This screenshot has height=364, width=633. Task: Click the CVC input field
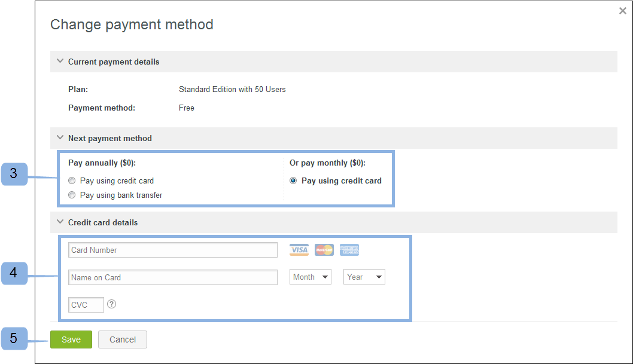click(x=86, y=304)
